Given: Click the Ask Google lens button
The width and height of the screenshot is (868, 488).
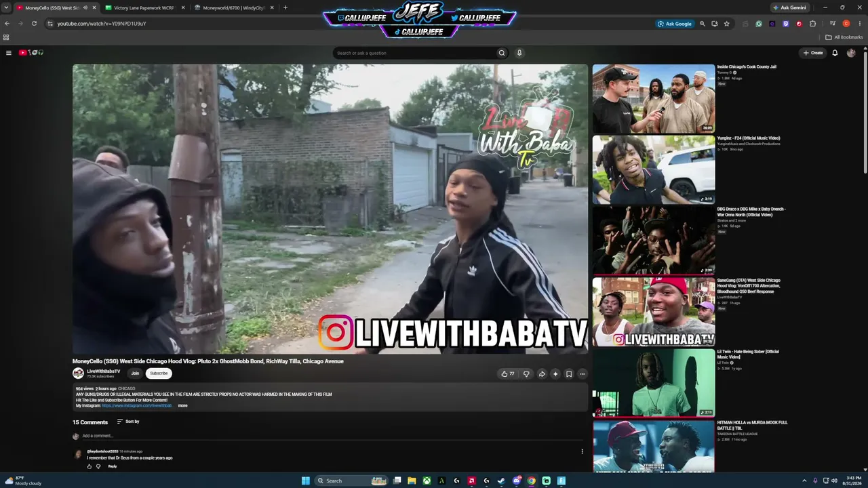Looking at the screenshot, I should pos(675,24).
